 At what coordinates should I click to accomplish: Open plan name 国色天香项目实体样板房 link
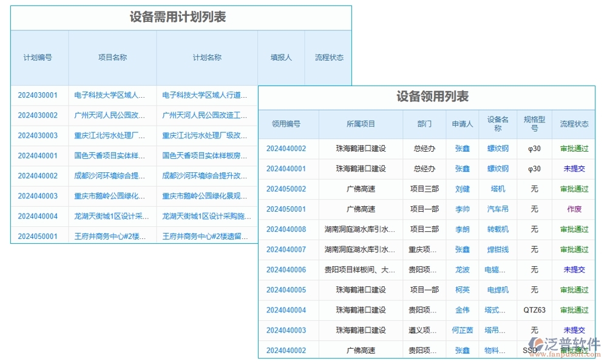pyautogui.click(x=204, y=156)
